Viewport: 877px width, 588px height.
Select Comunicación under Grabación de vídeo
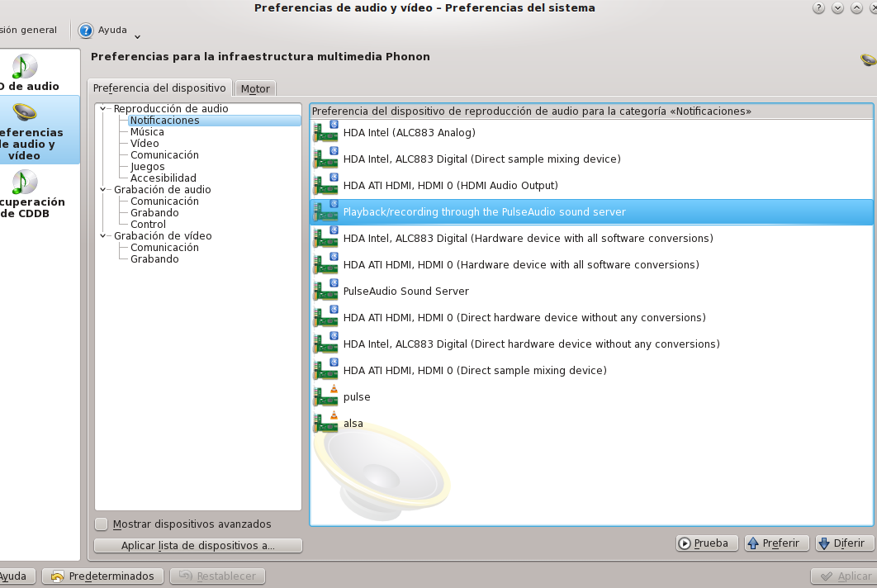[x=164, y=247]
